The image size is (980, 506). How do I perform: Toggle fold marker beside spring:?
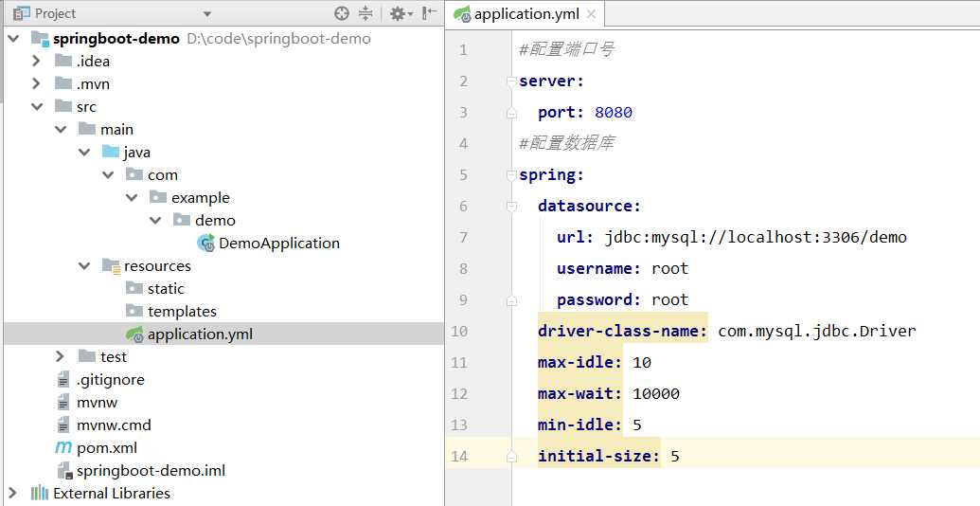pos(511,174)
